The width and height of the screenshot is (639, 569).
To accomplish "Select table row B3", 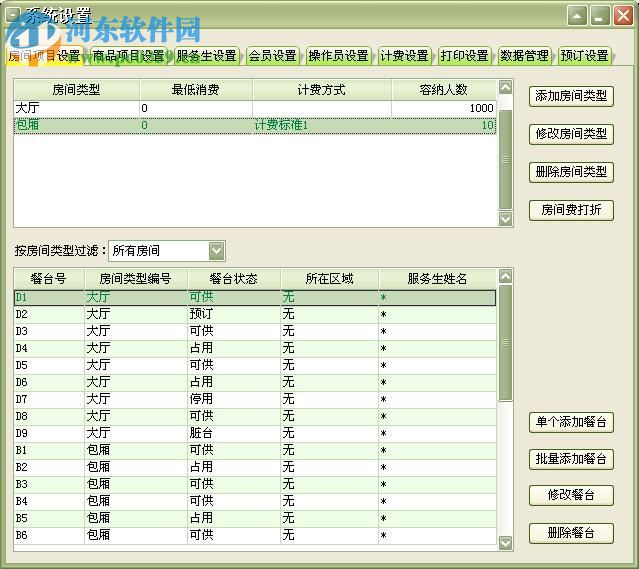I will (255, 484).
